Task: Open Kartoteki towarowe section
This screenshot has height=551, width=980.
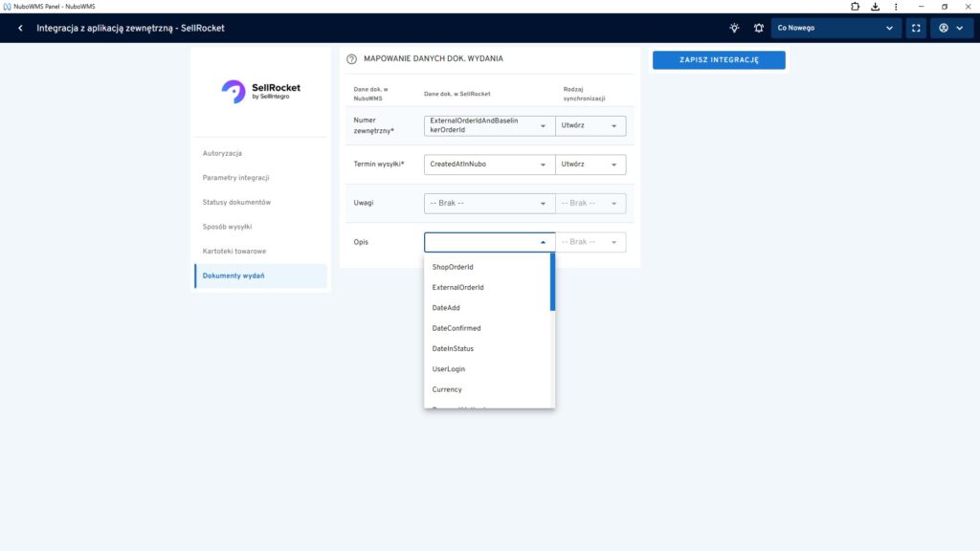Action: [234, 251]
